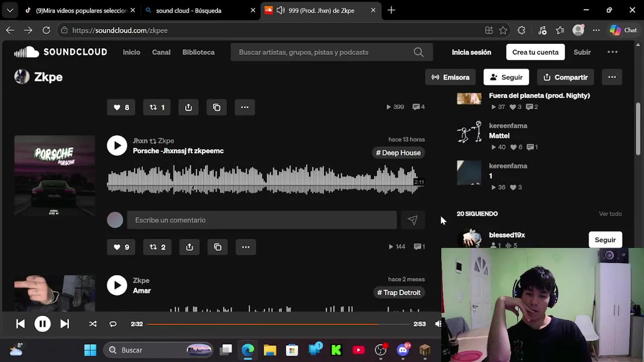
Task: Share the Porsche track via share icon
Action: tap(189, 247)
